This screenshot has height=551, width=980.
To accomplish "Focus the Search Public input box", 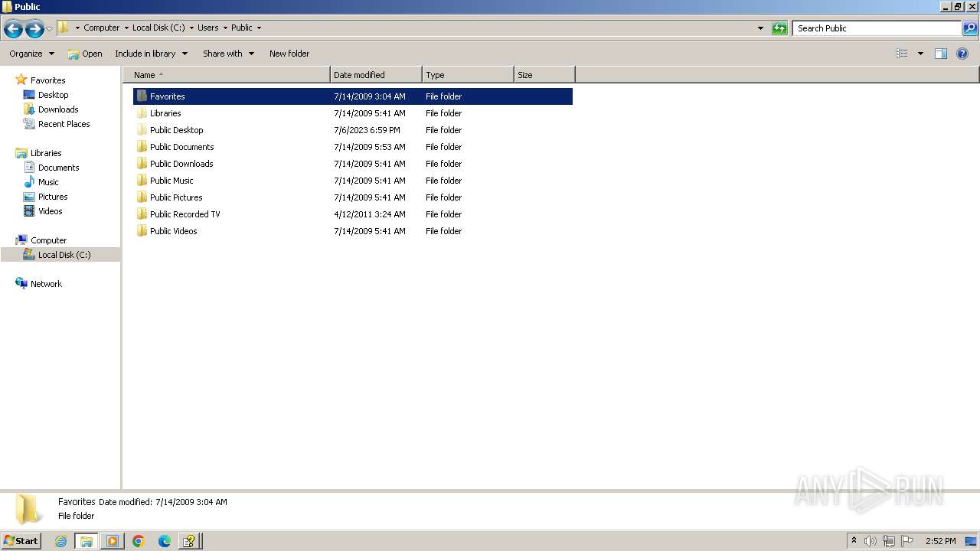I will pos(877,28).
